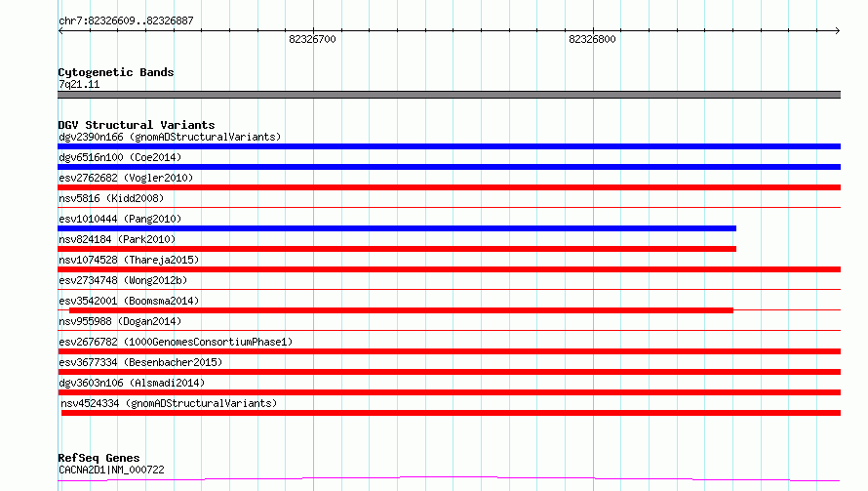Image resolution: width=868 pixels, height=491 pixels.
Task: Click the red bar under esv3542001
Action: point(402,310)
